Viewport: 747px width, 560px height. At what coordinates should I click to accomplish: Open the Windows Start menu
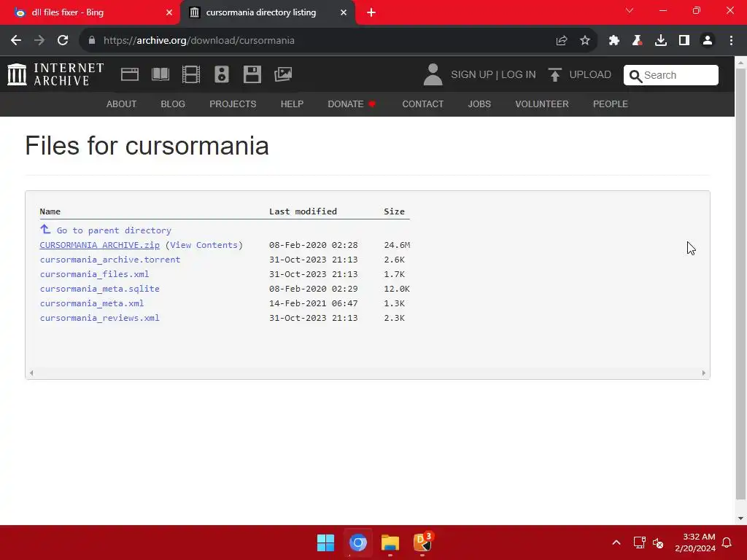(x=326, y=542)
